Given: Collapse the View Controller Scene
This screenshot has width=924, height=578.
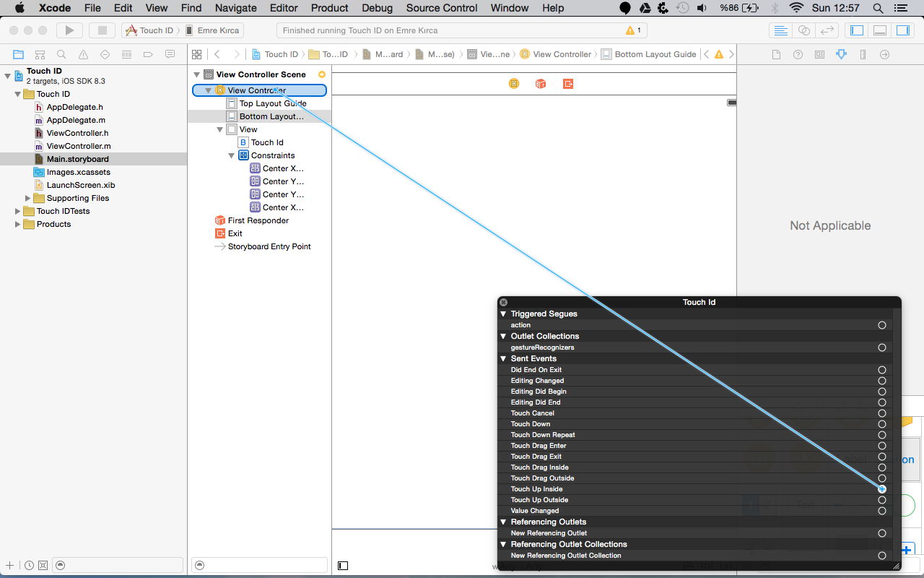Looking at the screenshot, I should pyautogui.click(x=196, y=74).
